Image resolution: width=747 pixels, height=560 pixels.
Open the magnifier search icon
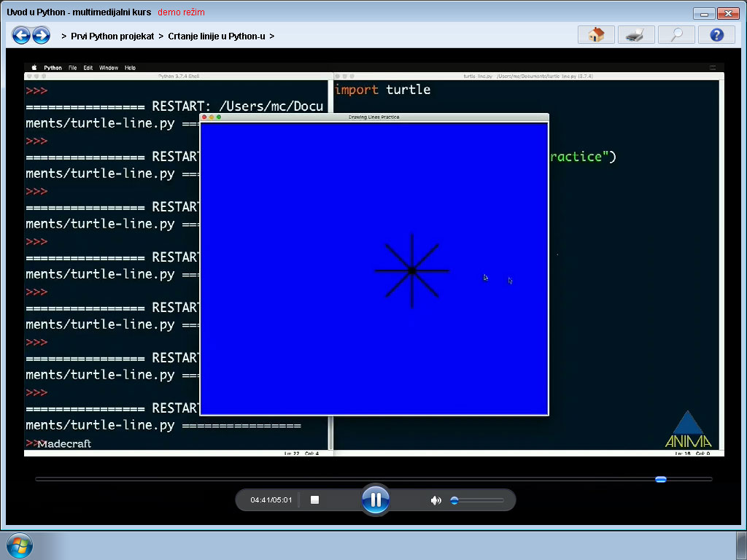click(x=676, y=35)
